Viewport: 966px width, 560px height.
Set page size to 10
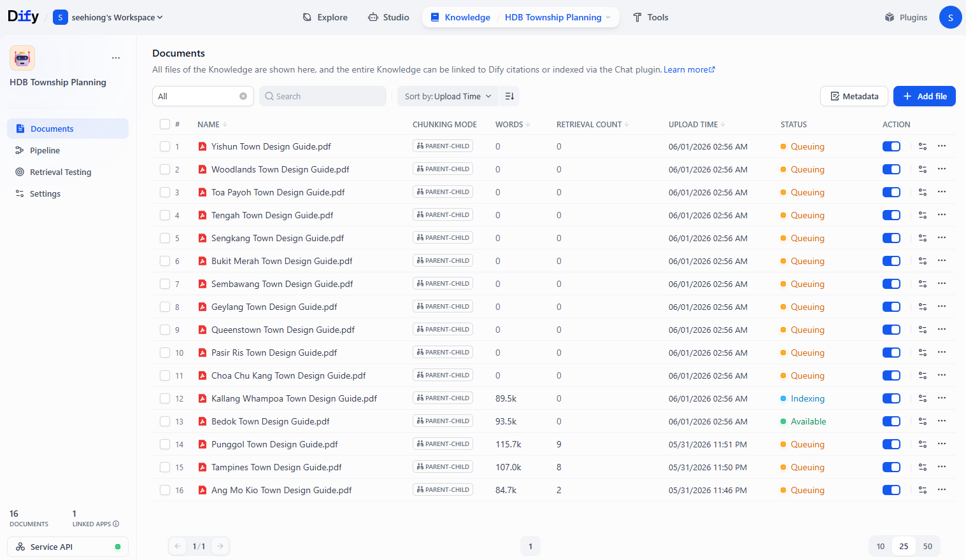(x=881, y=546)
